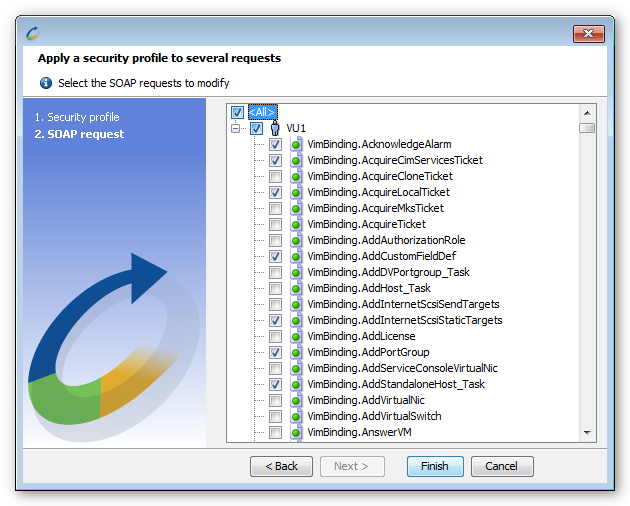Click the icon beside VimBinding.AcquireLocalTicket
The height and width of the screenshot is (506, 630).
tap(296, 193)
